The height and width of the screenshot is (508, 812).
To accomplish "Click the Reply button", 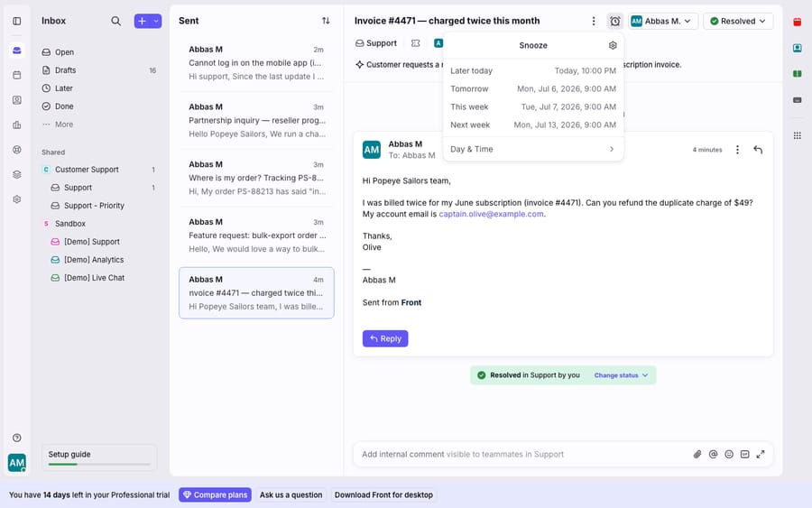I will tap(385, 338).
